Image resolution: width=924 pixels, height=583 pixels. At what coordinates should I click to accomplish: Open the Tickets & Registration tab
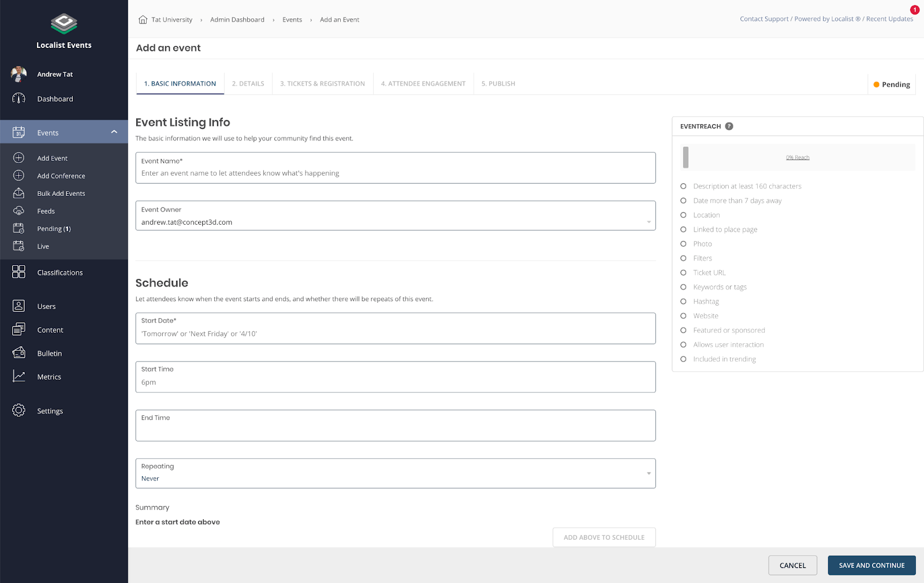pyautogui.click(x=322, y=84)
